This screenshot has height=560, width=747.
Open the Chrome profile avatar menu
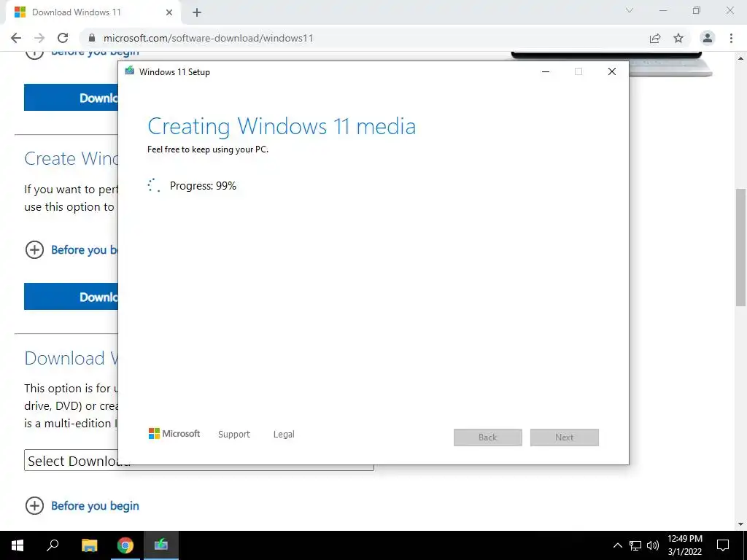(x=708, y=38)
